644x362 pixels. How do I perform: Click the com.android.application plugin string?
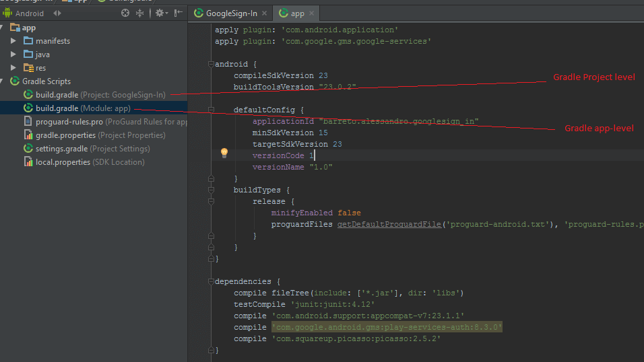click(x=340, y=30)
